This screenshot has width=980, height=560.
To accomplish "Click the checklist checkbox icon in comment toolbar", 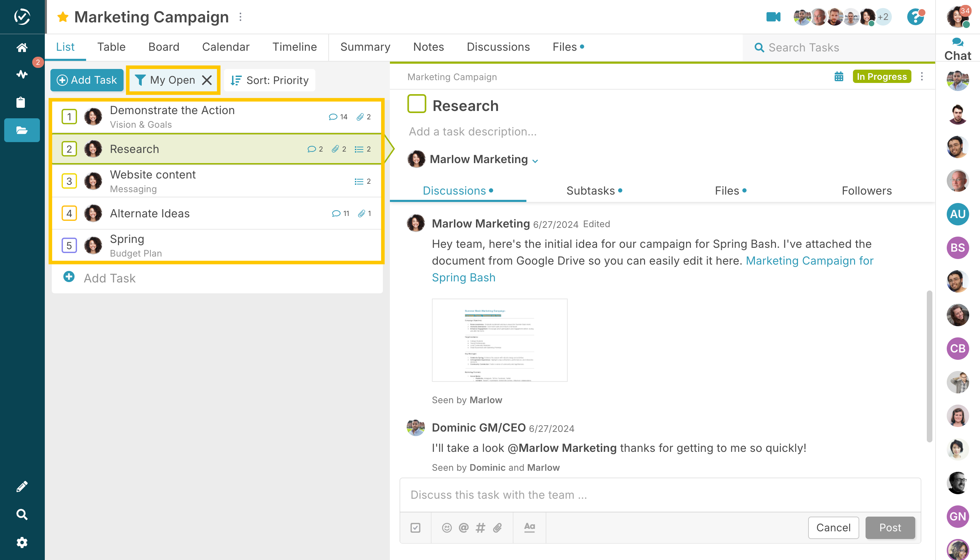I will (415, 527).
